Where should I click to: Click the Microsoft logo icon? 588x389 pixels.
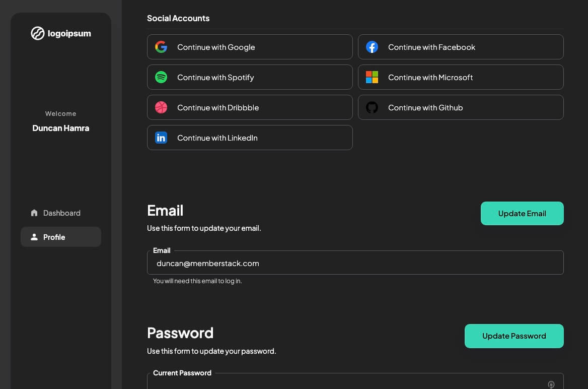[372, 78]
